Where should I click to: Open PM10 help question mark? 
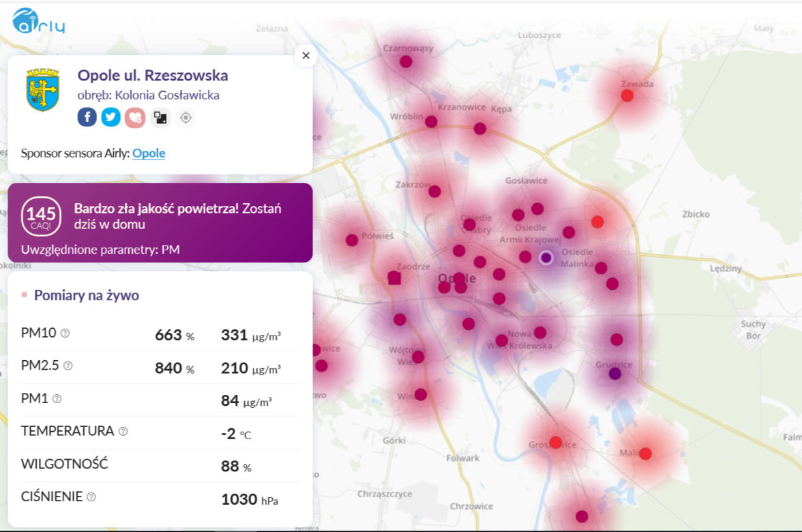[65, 333]
